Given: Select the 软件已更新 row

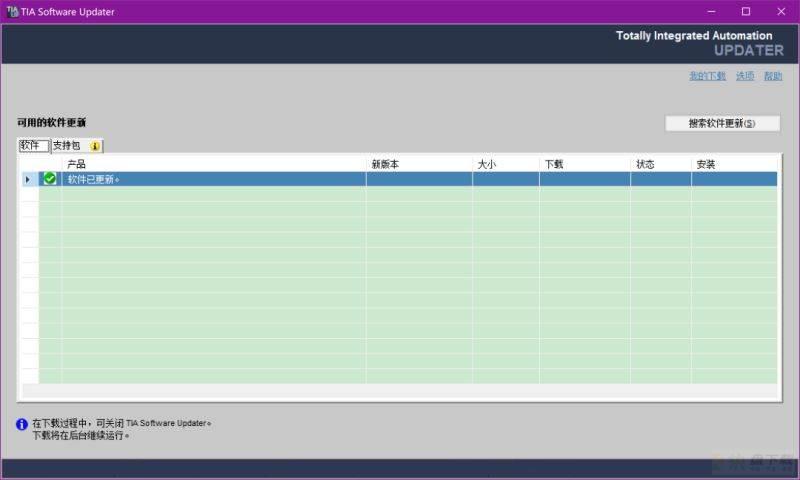Looking at the screenshot, I should pos(399,179).
